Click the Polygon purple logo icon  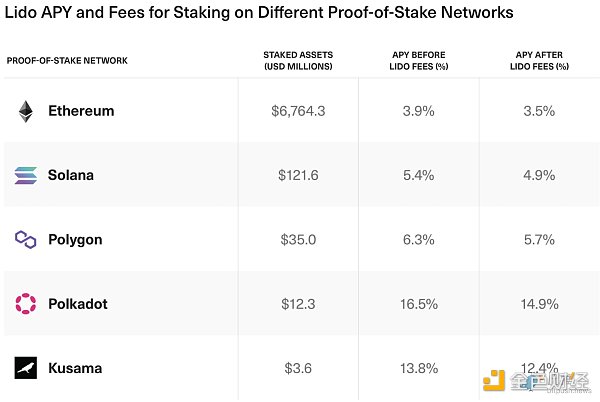click(25, 239)
